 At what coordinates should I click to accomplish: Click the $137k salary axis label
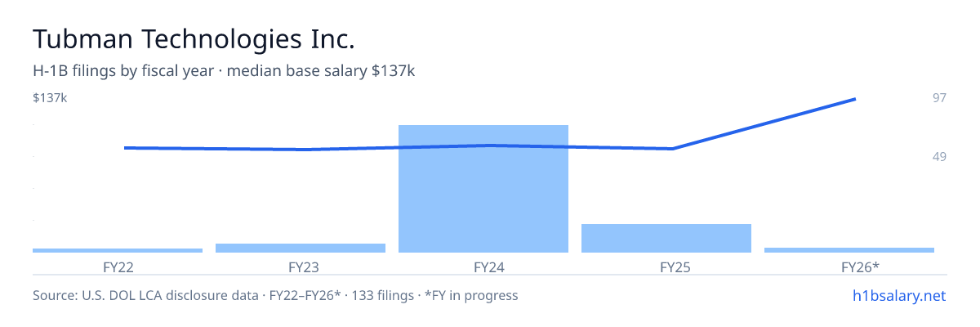[50, 98]
